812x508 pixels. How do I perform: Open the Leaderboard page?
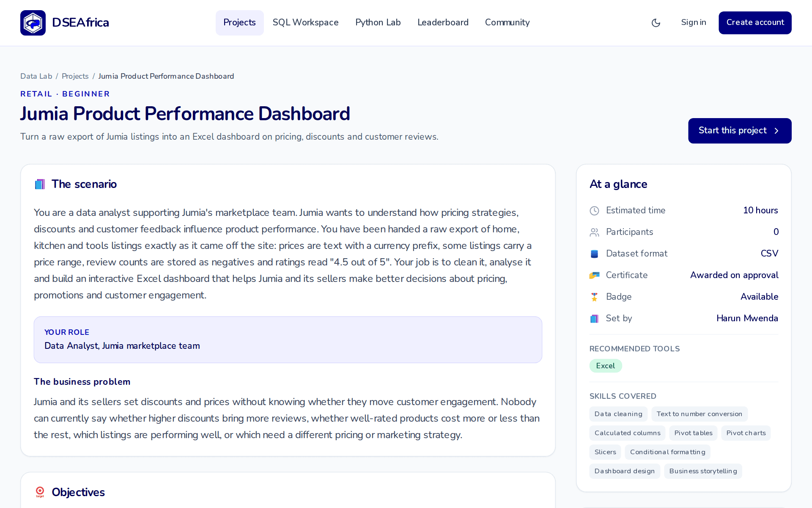[x=443, y=22]
